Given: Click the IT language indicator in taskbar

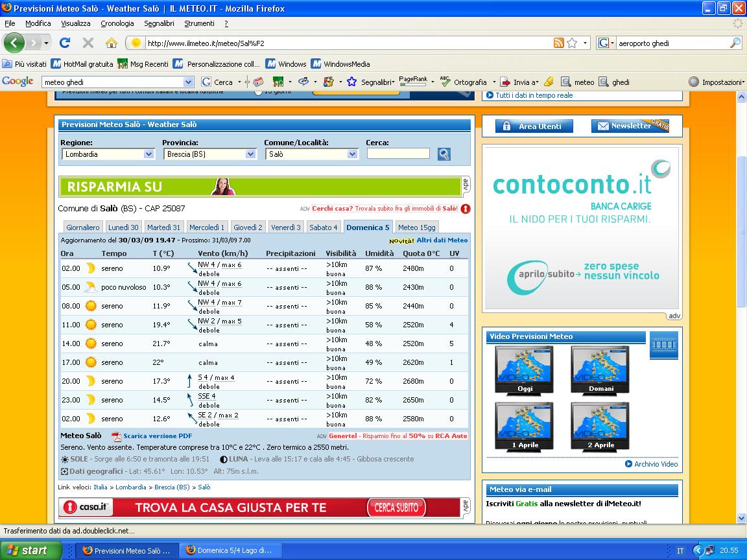Looking at the screenshot, I should point(680,551).
